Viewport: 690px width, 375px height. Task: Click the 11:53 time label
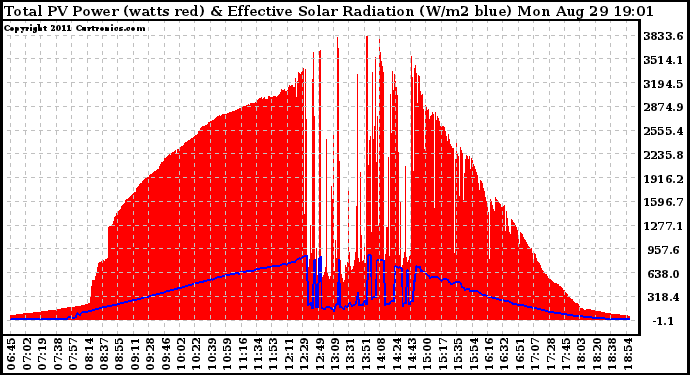pos(273,354)
